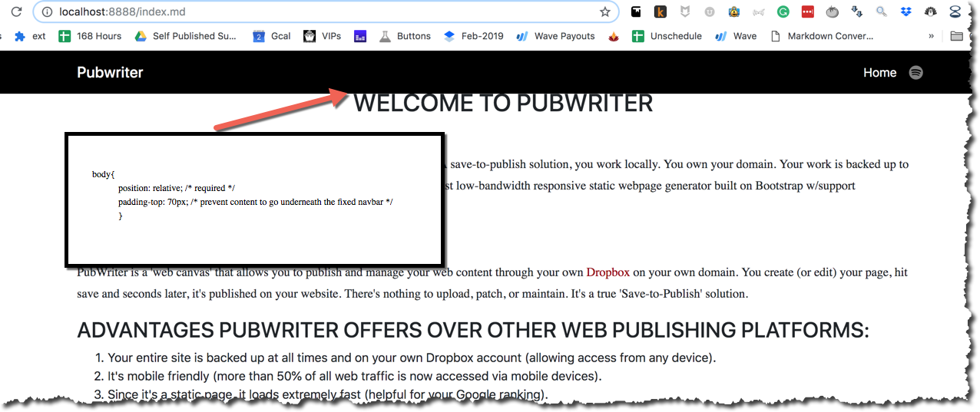
Task: Follow the red Dropbox link in paragraph
Action: coord(608,272)
